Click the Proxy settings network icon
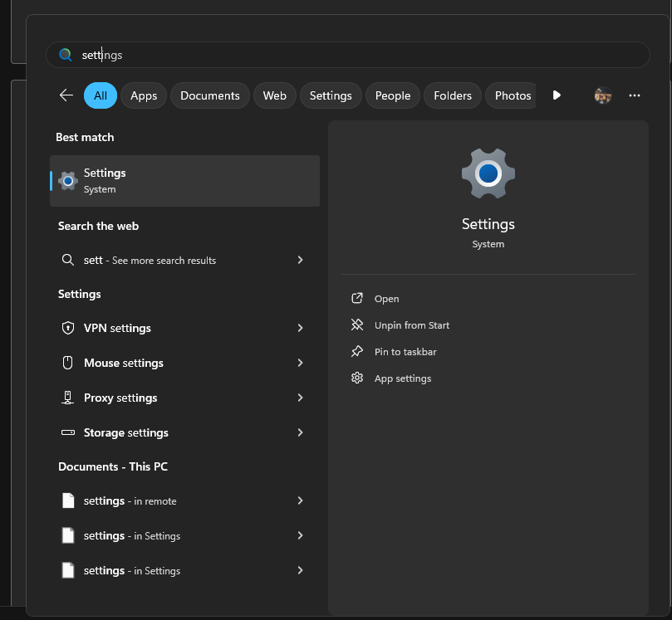The image size is (672, 620). (x=68, y=398)
